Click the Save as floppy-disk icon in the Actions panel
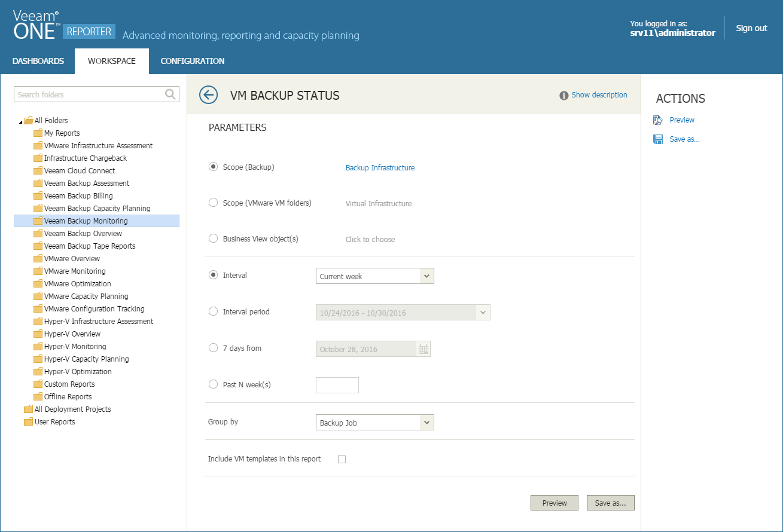 tap(658, 139)
